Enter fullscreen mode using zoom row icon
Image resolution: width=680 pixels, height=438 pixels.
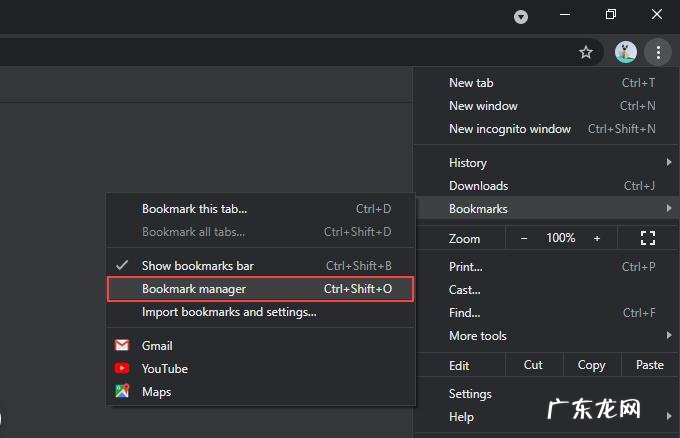[x=647, y=238]
